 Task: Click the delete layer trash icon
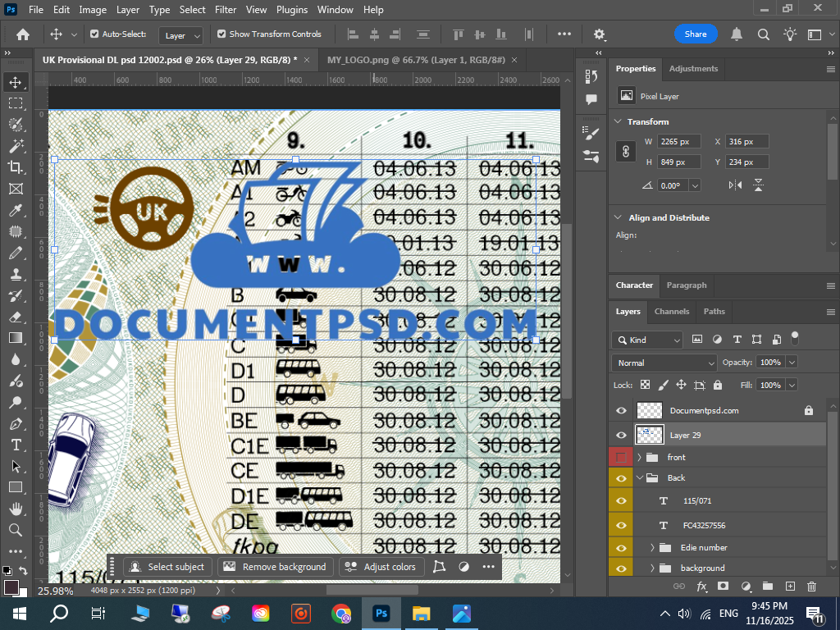811,587
